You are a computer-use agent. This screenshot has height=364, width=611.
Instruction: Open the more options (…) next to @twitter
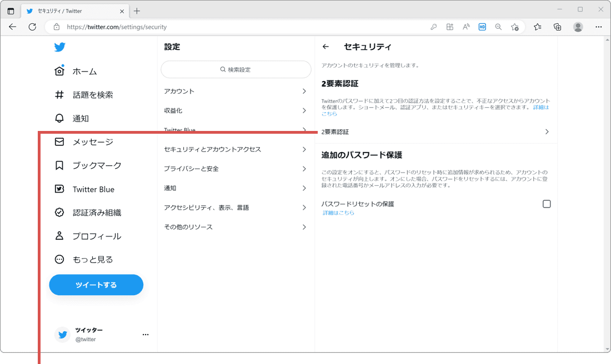point(146,334)
